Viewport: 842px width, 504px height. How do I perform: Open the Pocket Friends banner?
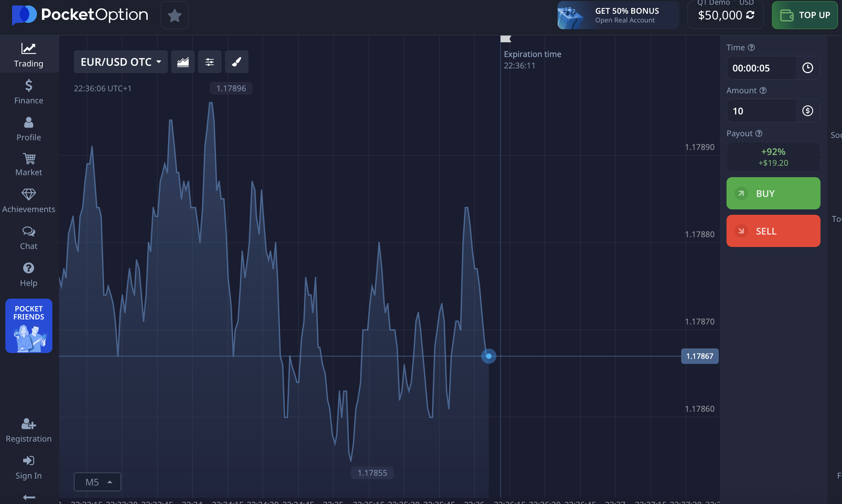coord(29,326)
